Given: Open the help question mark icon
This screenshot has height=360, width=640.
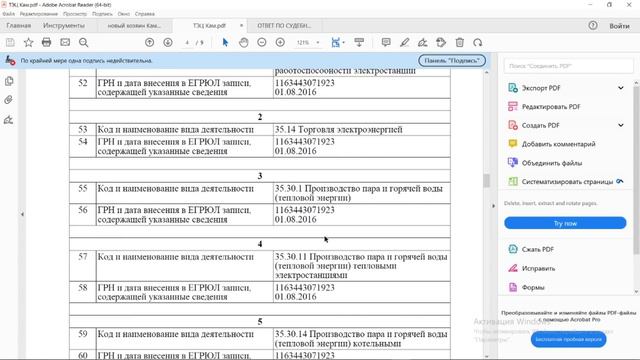Looking at the screenshot, I should click(x=593, y=26).
